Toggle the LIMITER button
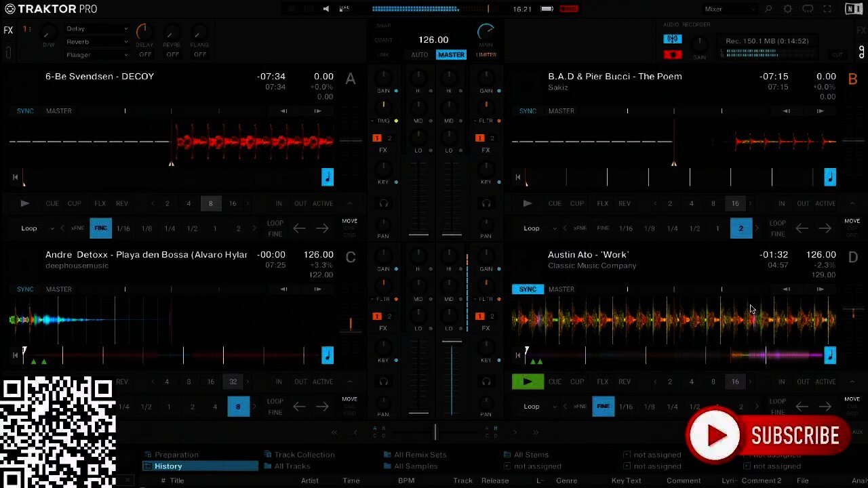Viewport: 868px width, 488px height. [x=486, y=55]
